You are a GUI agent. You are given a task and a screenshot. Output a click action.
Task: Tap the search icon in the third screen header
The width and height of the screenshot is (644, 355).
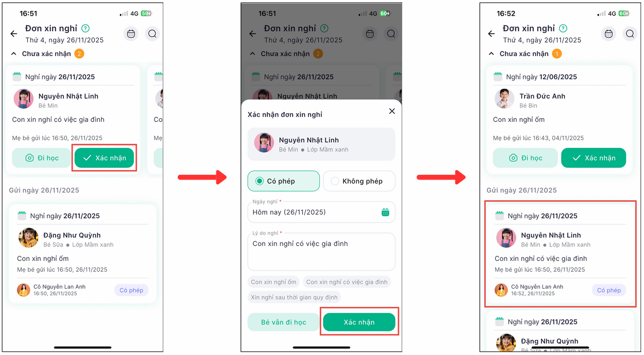point(630,33)
